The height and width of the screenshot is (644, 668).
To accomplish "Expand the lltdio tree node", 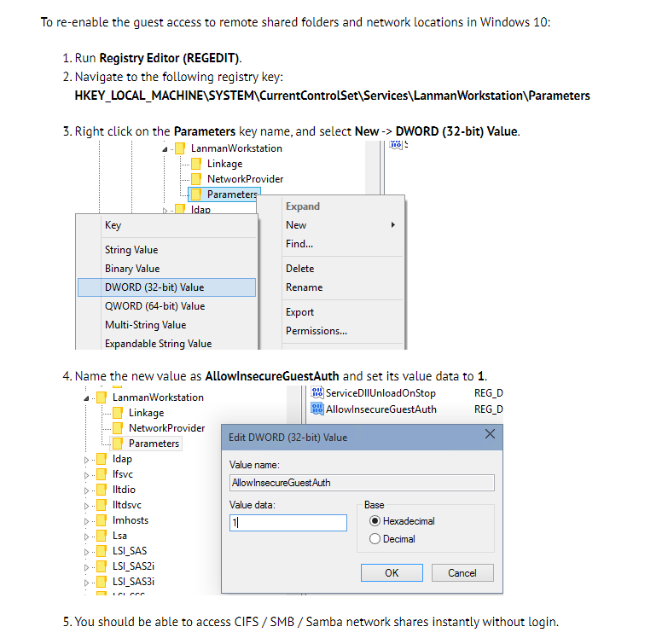I will pyautogui.click(x=86, y=490).
